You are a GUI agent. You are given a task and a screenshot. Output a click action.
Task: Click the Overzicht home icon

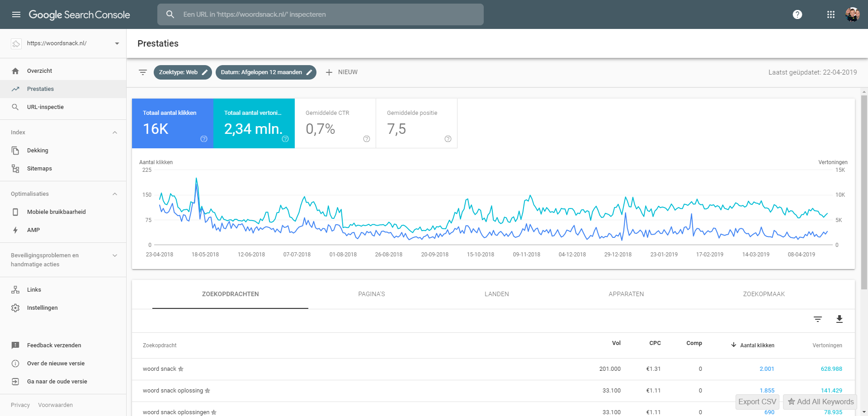click(x=15, y=71)
